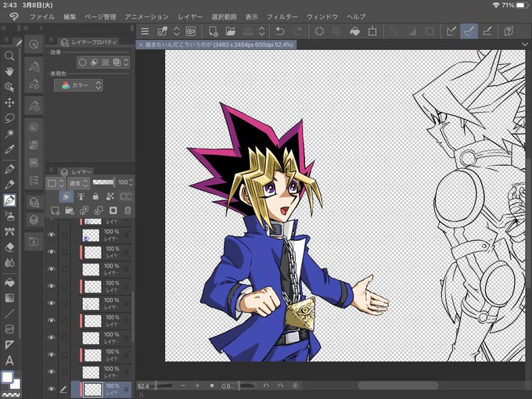532x399 pixels.
Task: Select the Figure straight line tool
Action: pyautogui.click(x=9, y=314)
